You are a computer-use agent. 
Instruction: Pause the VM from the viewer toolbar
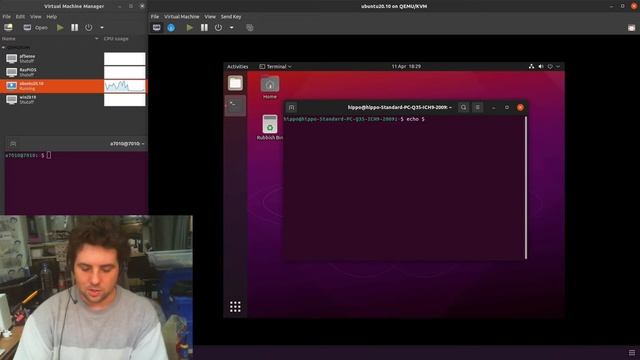204,27
